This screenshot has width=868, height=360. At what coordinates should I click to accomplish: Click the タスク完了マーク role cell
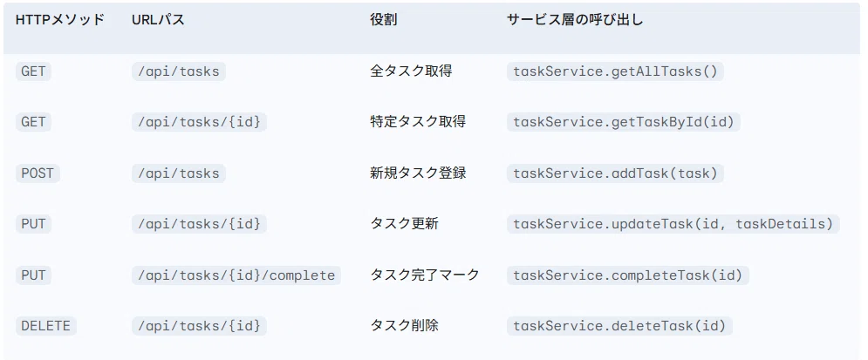425,275
